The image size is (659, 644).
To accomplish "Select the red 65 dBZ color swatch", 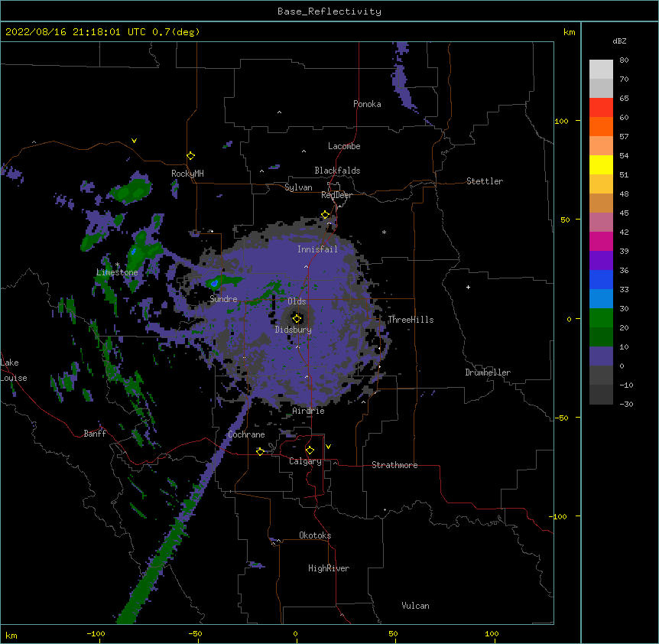I will (601, 107).
